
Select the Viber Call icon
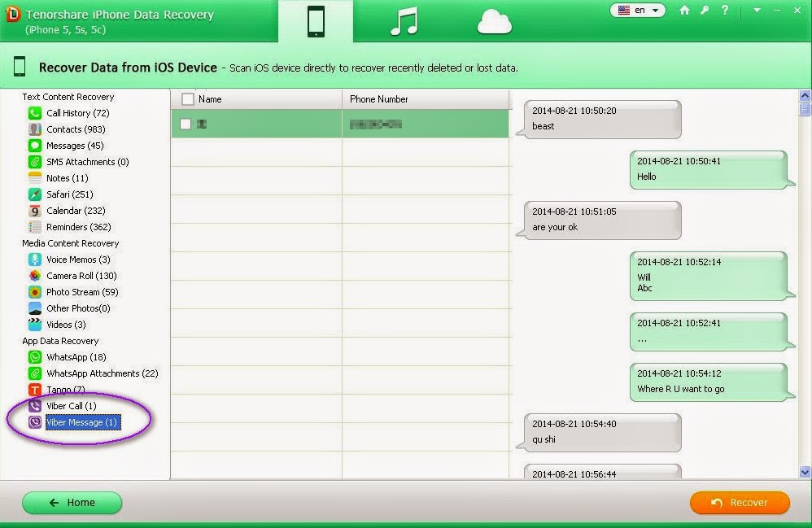tap(35, 406)
